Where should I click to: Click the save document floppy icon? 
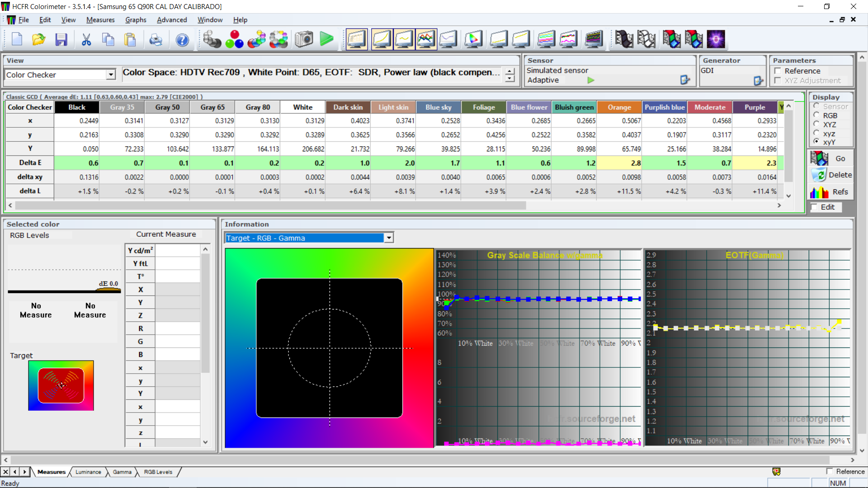(61, 40)
